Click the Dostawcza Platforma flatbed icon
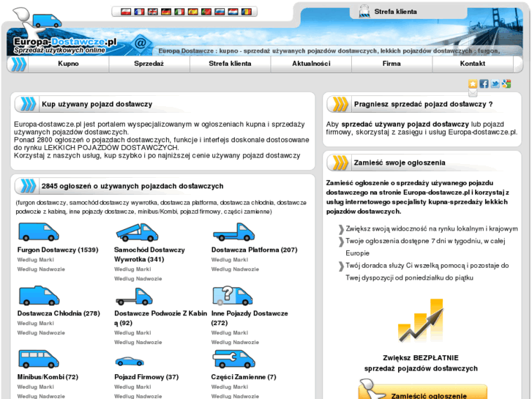Viewport: 532px width, 399px height. coord(233,232)
